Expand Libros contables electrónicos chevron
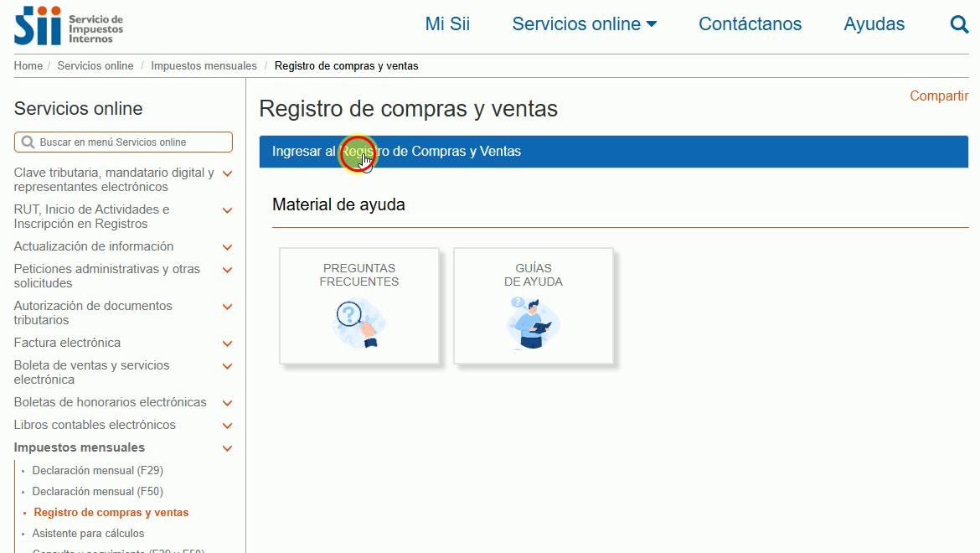 pos(228,426)
